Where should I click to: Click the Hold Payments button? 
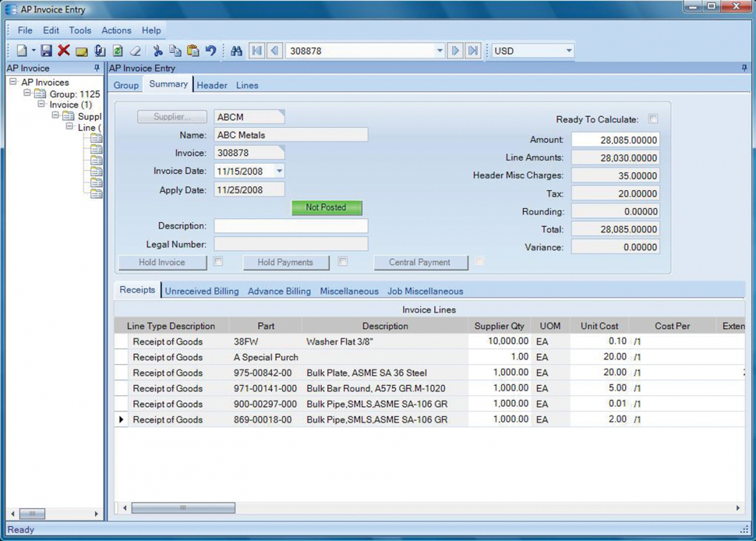pos(285,262)
